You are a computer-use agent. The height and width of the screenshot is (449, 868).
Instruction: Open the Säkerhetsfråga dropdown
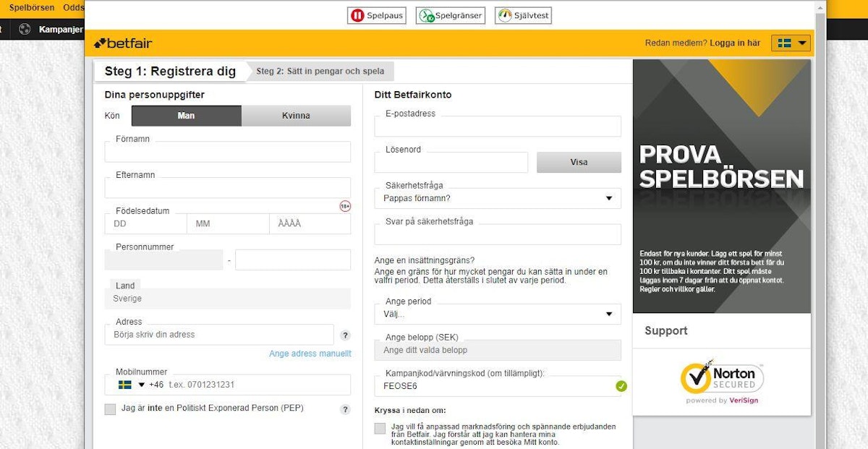tap(498, 198)
